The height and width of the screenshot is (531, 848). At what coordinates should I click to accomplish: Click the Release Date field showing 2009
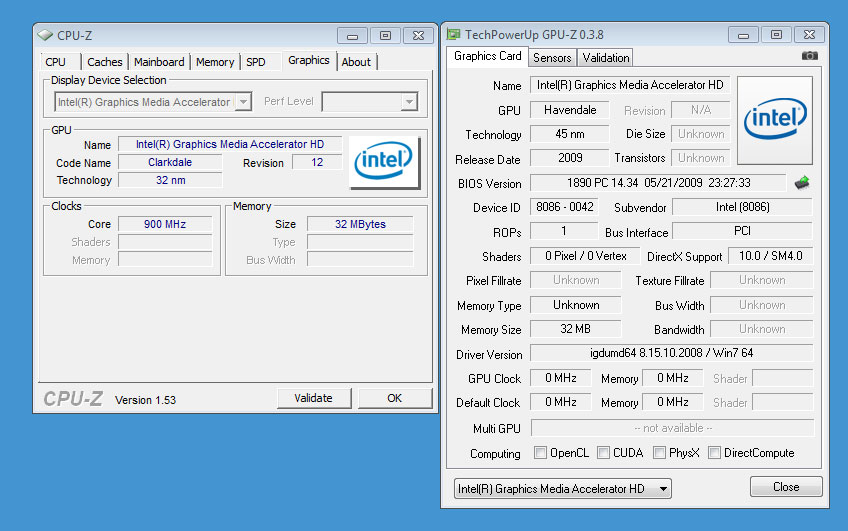point(570,158)
